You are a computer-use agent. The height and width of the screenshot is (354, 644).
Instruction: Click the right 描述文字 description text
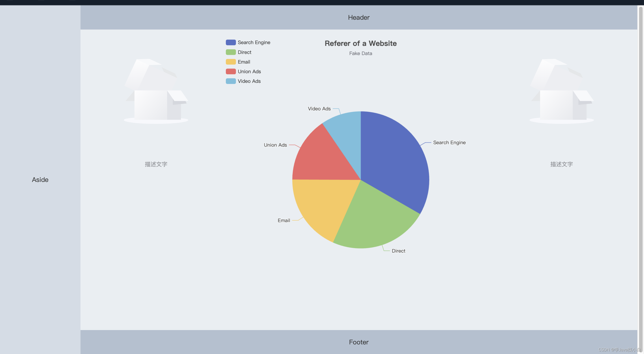coord(561,164)
